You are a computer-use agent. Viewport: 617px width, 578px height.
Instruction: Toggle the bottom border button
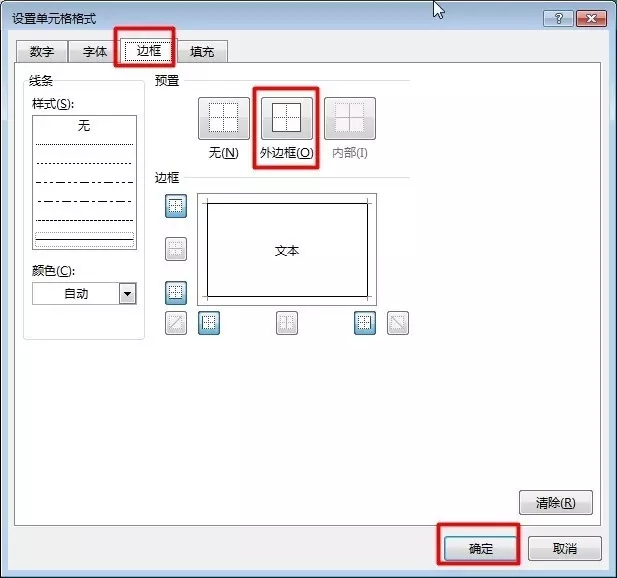pos(176,293)
